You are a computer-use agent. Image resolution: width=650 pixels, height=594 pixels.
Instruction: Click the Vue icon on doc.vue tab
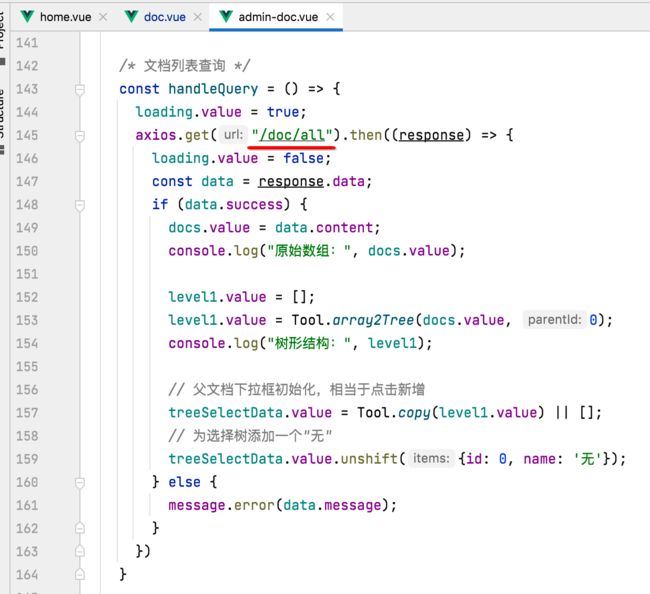[131, 17]
